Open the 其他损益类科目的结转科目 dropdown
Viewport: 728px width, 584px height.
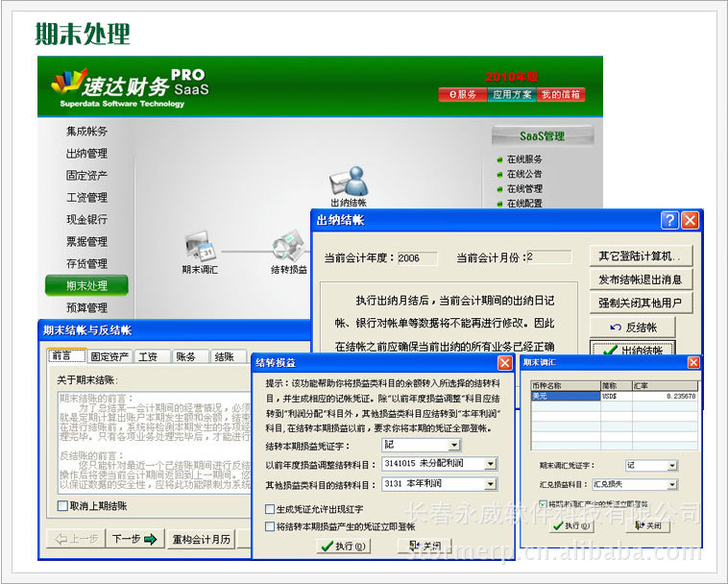click(491, 484)
